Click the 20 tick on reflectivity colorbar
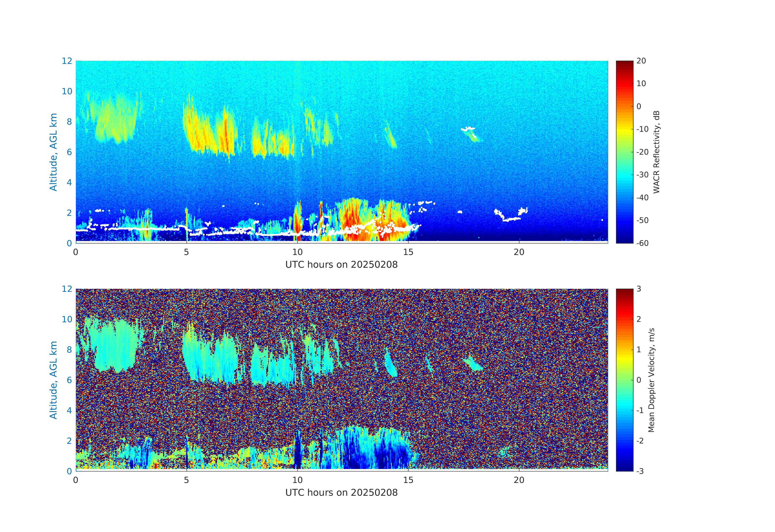This screenshot has width=775, height=532. [x=641, y=61]
